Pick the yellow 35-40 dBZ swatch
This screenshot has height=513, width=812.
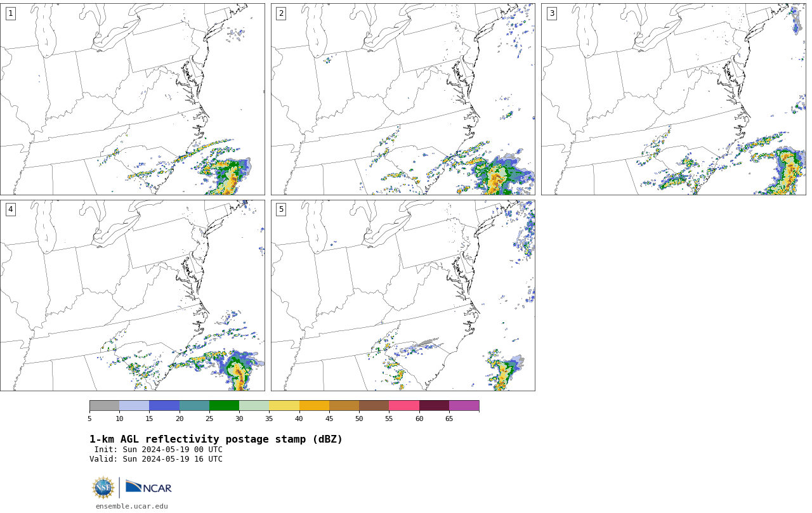pyautogui.click(x=284, y=406)
